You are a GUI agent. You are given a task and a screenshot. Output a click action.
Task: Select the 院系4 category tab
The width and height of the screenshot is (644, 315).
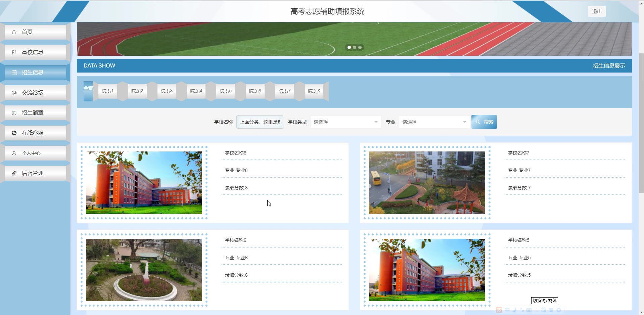[x=196, y=91]
